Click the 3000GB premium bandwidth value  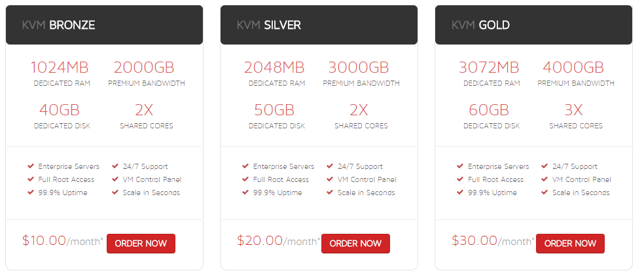point(359,67)
